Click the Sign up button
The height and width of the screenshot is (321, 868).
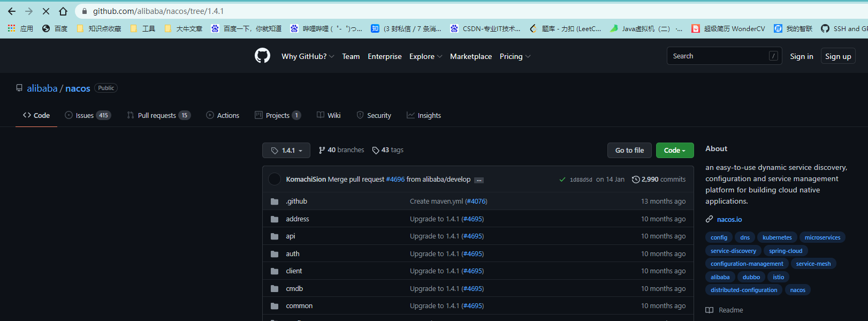[838, 56]
